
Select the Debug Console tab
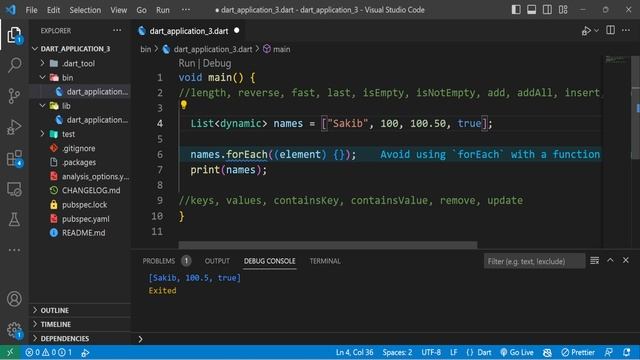(269, 261)
